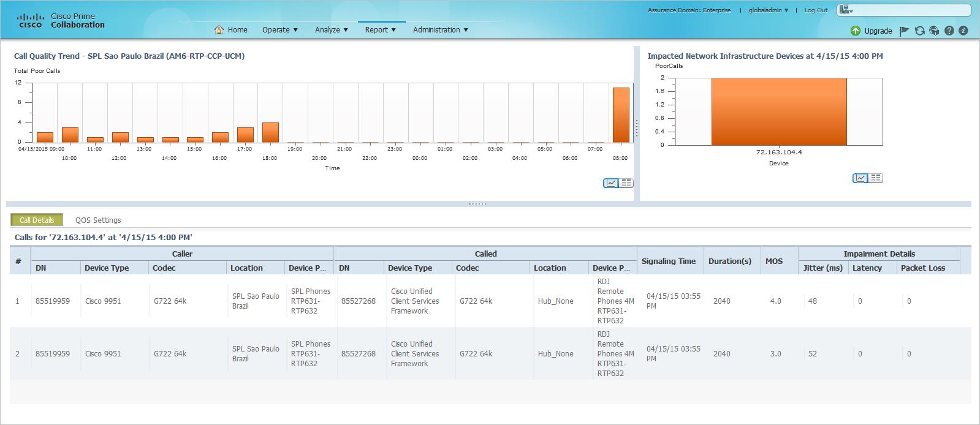Open help via the question mark icon
This screenshot has width=980, height=425.
949,31
